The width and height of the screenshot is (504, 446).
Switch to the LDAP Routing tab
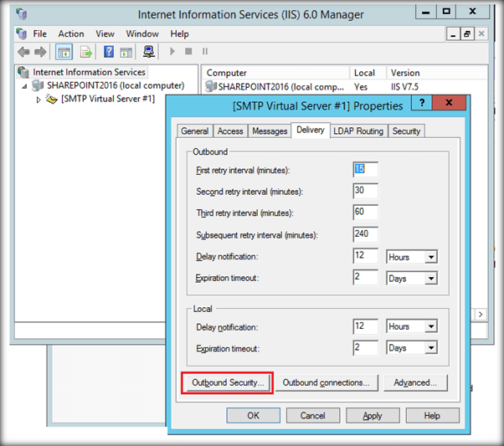pos(358,131)
